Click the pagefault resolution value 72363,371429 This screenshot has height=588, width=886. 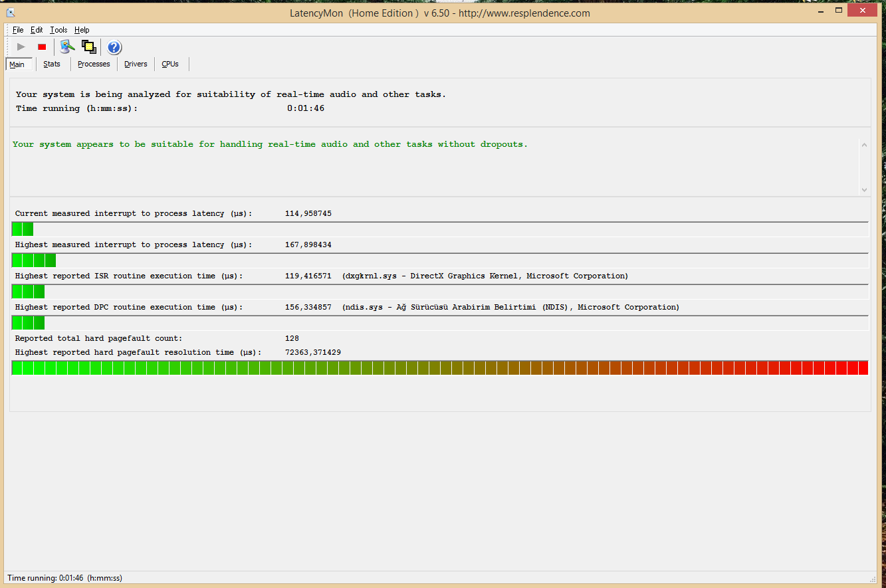tap(312, 352)
